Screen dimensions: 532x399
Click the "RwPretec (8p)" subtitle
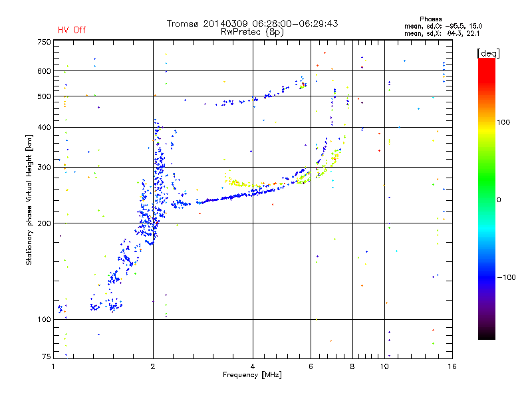point(252,32)
